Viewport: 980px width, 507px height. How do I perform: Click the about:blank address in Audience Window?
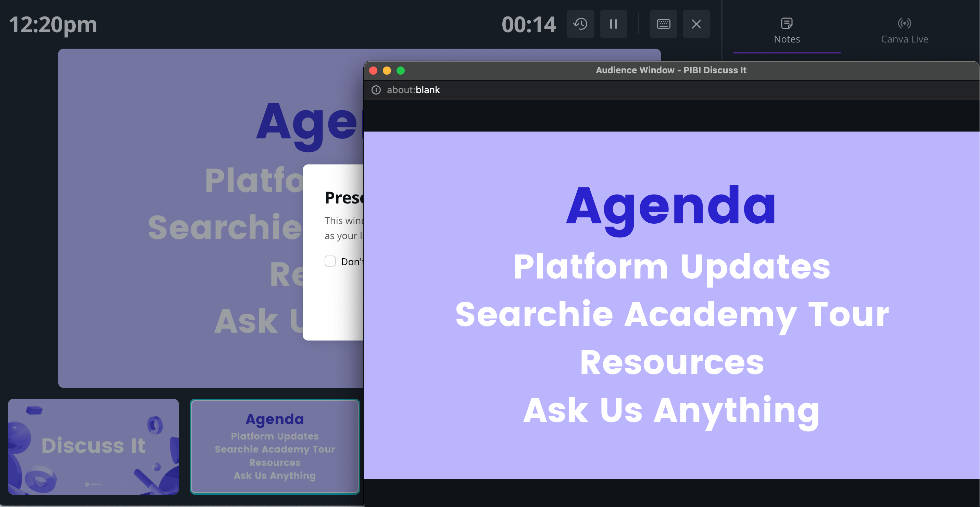tap(413, 90)
